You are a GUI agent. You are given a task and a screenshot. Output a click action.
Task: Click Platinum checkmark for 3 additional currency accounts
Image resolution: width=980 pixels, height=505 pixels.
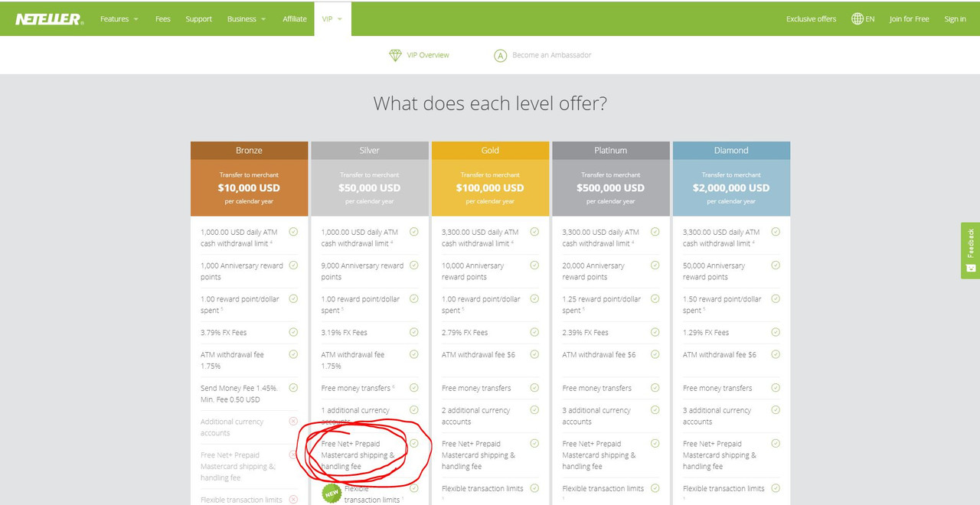(655, 409)
